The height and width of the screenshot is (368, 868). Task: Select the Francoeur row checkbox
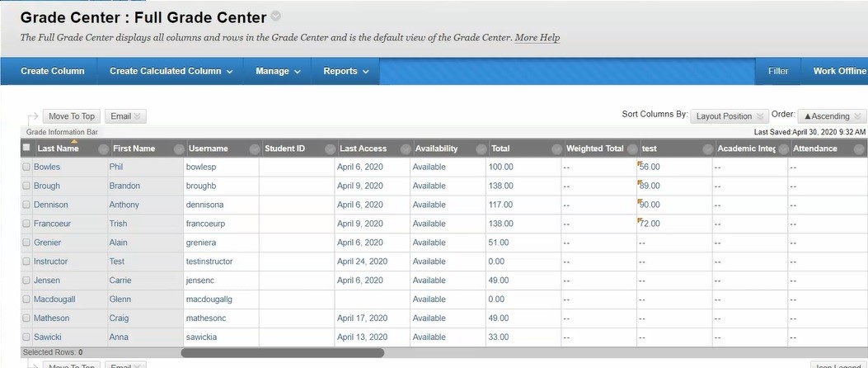(x=26, y=224)
